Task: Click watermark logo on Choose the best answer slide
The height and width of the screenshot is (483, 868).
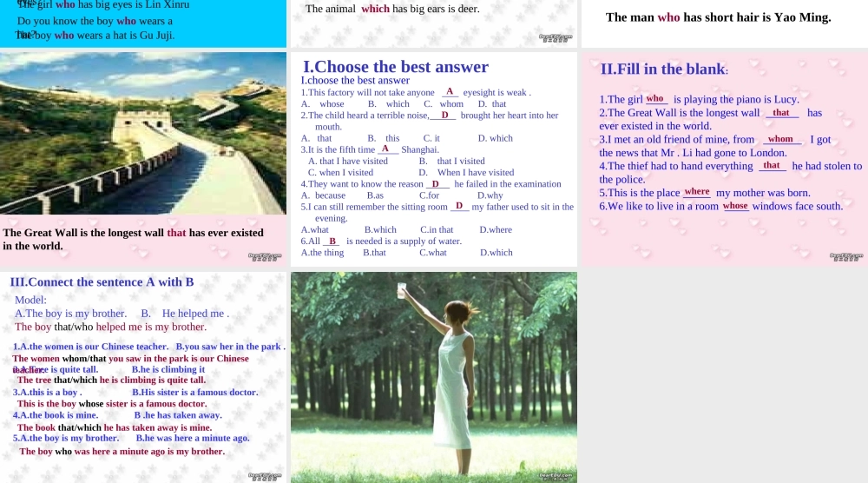Action: coord(556,256)
